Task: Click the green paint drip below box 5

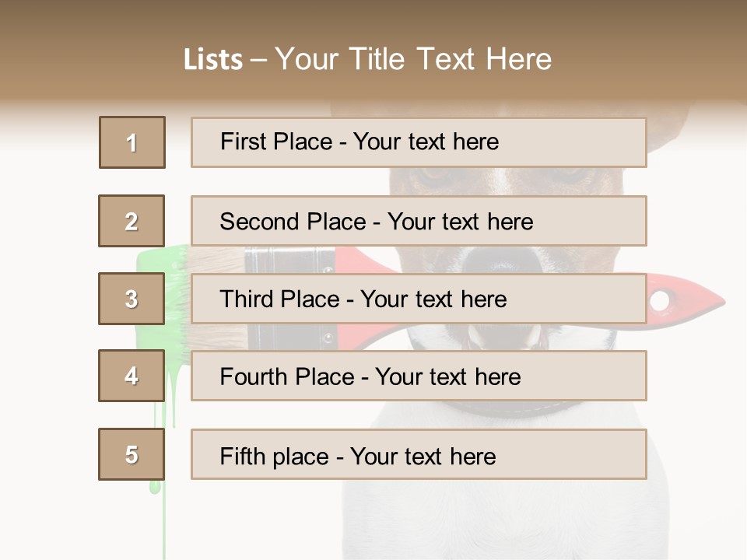Action: pyautogui.click(x=156, y=486)
